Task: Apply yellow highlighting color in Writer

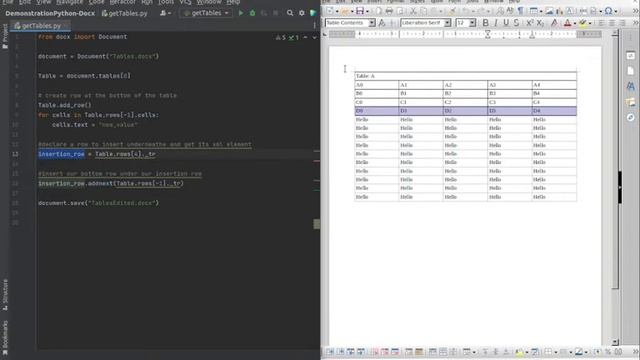Action: tap(583, 23)
